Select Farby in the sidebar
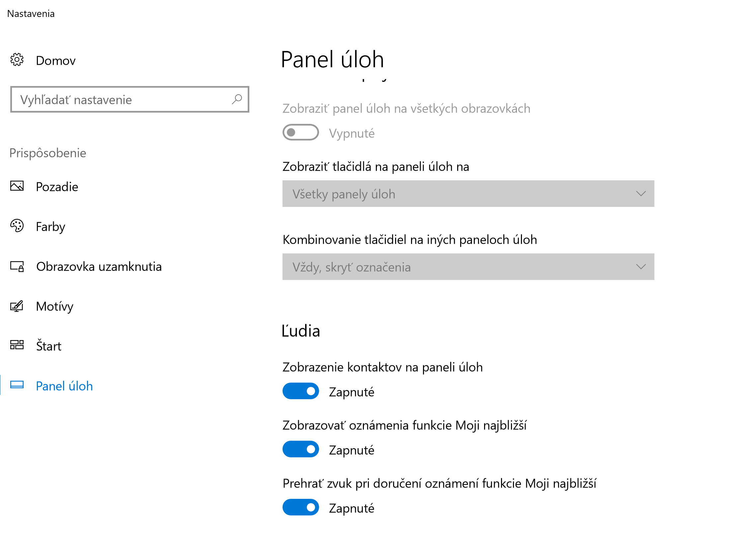 [51, 227]
